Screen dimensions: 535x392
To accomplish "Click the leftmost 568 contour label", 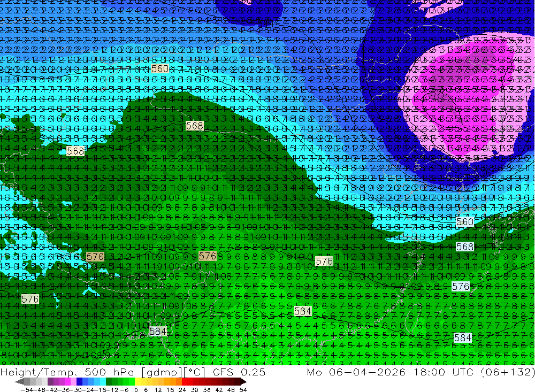I will [75, 151].
